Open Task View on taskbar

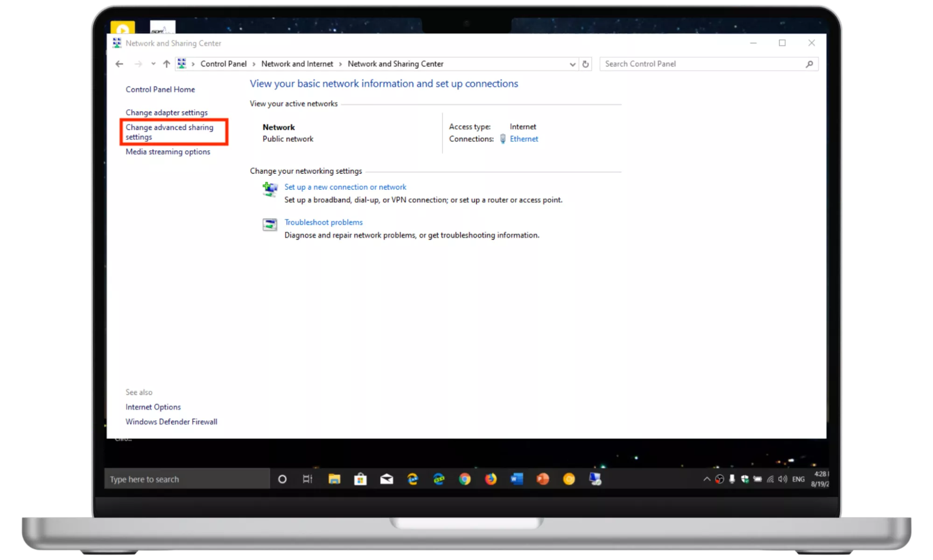tap(308, 479)
